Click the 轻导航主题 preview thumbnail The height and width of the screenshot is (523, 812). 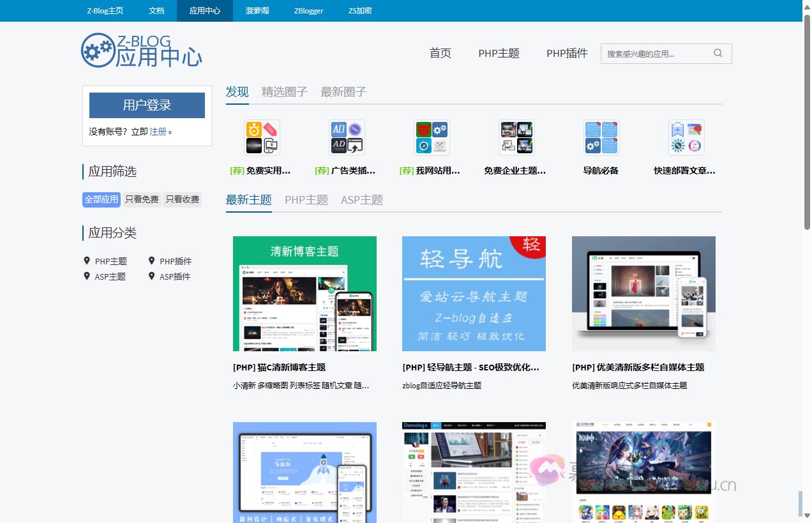[474, 293]
